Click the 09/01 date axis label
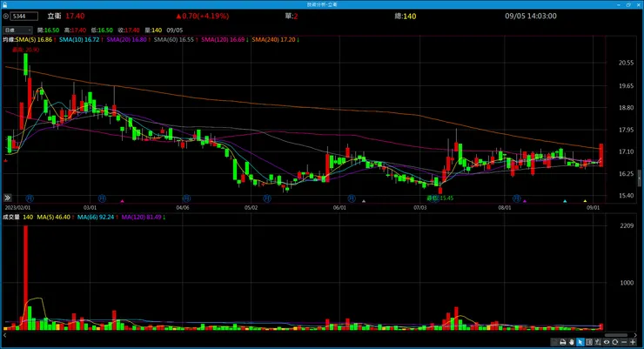 click(593, 208)
